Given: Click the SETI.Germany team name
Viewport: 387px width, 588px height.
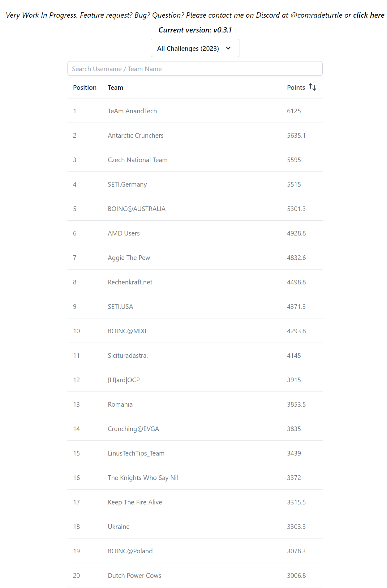Looking at the screenshot, I should pos(127,184).
